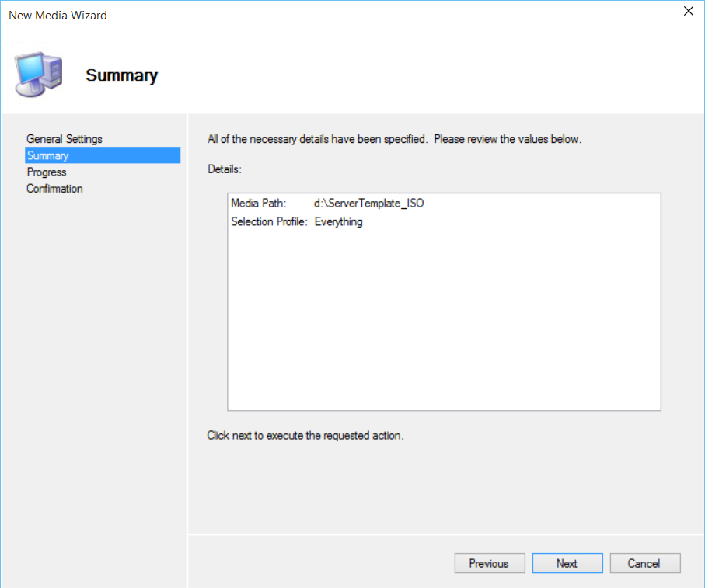
Task: Open Confirmation step in sidebar
Action: click(54, 189)
